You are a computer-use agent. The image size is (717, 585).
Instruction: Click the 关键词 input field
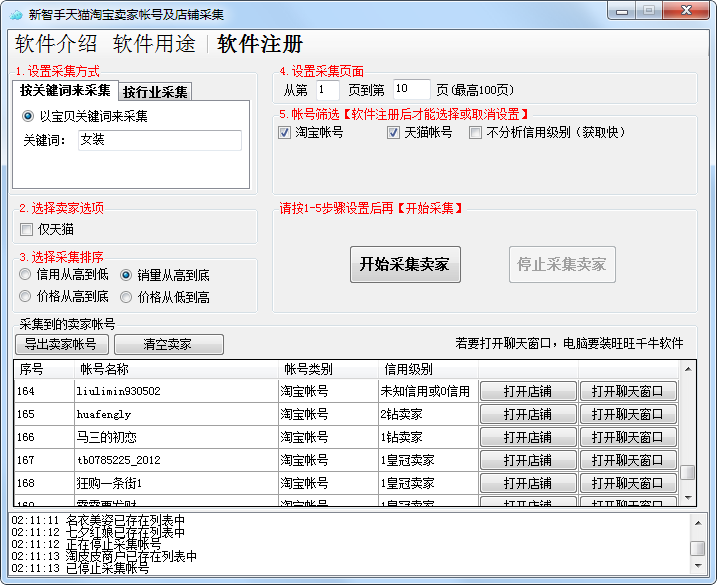click(158, 140)
